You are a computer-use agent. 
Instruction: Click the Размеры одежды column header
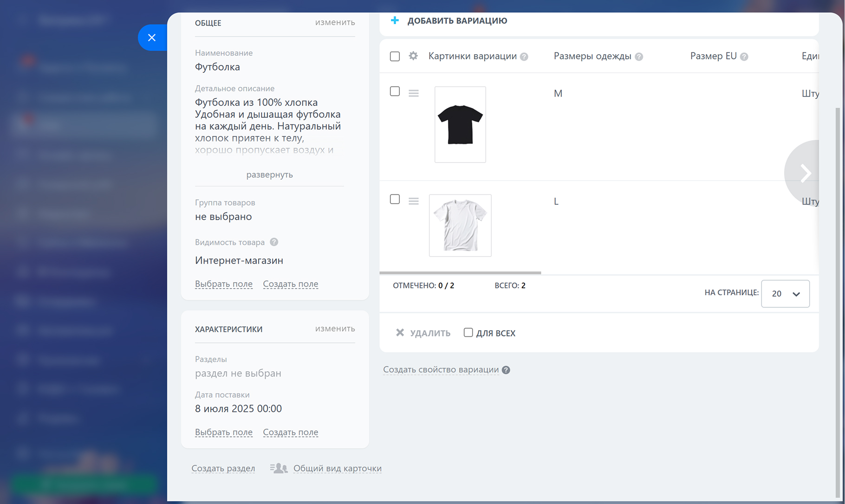[592, 56]
